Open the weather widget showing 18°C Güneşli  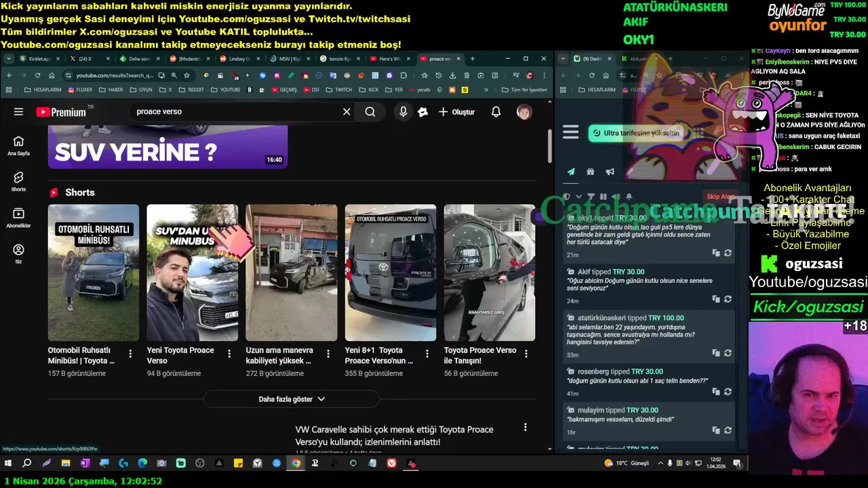pos(627,464)
